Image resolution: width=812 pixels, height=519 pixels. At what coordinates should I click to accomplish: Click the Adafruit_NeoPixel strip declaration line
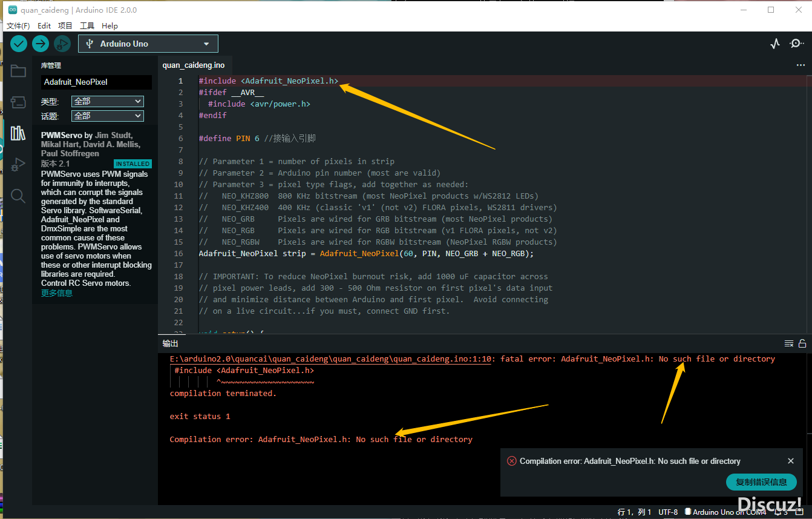366,254
